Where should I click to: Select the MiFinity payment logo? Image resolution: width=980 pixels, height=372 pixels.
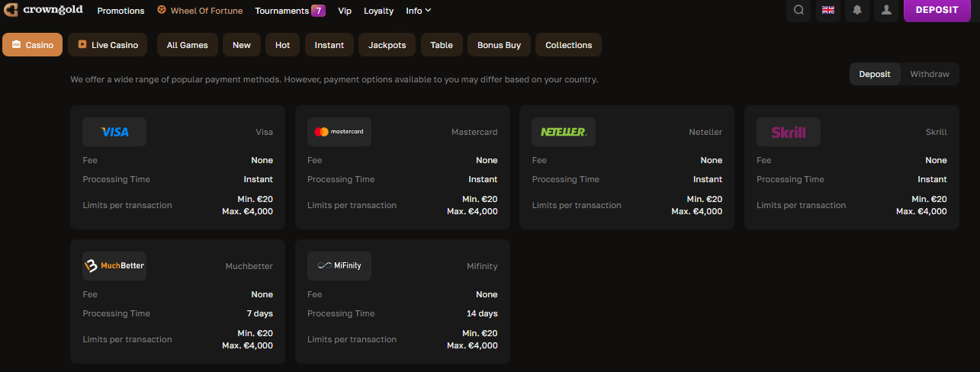click(x=339, y=266)
